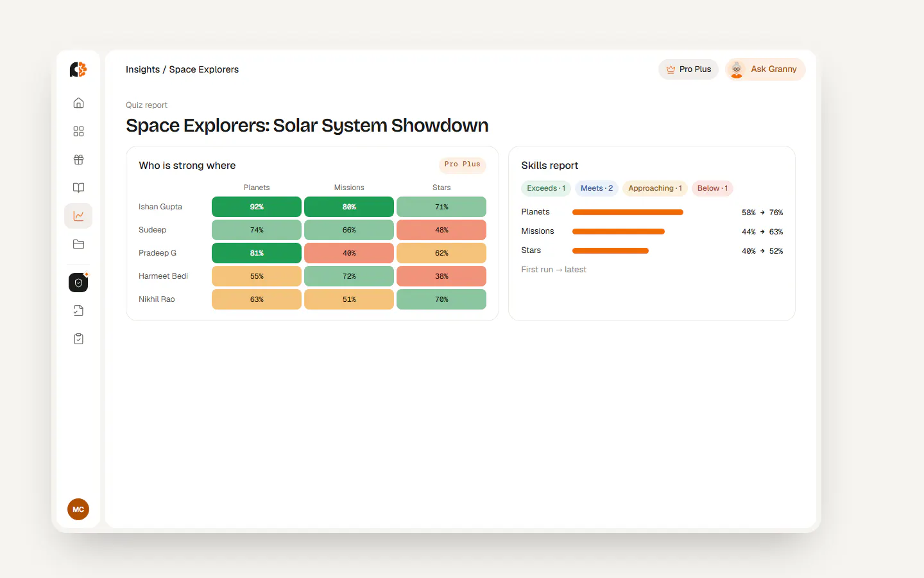Viewport: 924px width, 578px height.
Task: Click the Ishan Gupta row name
Action: tap(160, 207)
